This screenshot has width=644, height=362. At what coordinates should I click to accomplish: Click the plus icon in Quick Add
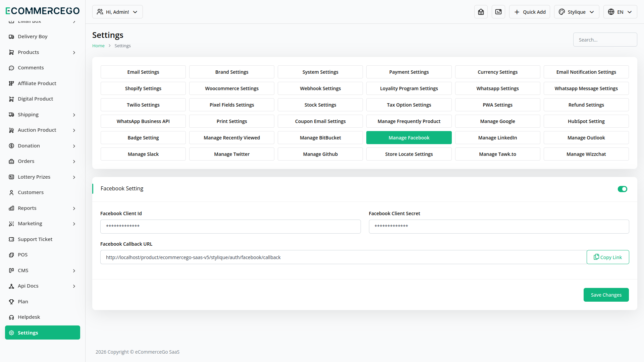[x=517, y=12]
